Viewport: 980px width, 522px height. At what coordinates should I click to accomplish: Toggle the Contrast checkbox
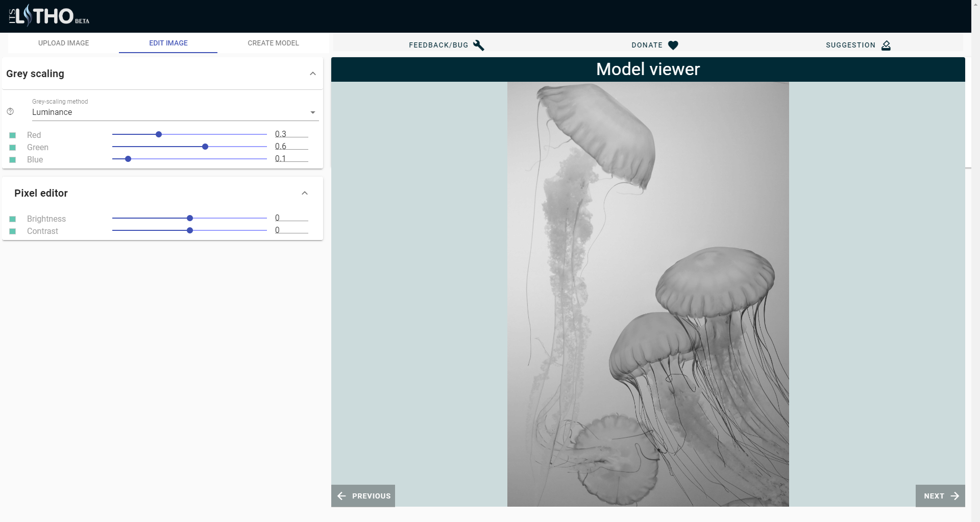coord(13,231)
